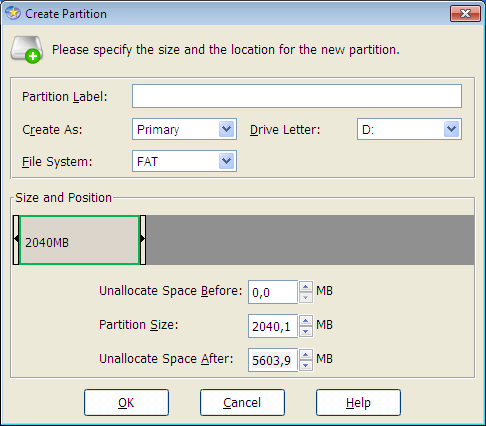Open the Create As dropdown

pos(227,129)
